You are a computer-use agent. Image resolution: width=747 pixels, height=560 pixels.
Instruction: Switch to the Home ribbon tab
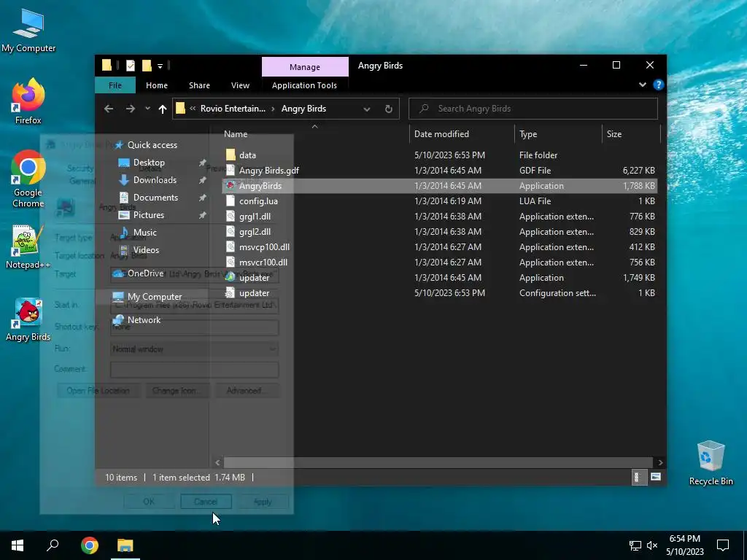[157, 85]
